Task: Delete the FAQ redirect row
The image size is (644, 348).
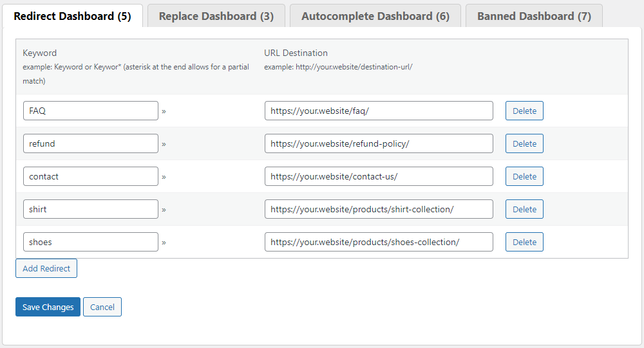Action: (524, 111)
